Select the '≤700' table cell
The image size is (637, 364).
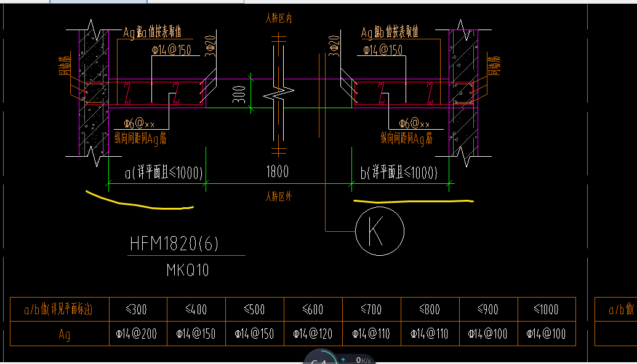(372, 310)
